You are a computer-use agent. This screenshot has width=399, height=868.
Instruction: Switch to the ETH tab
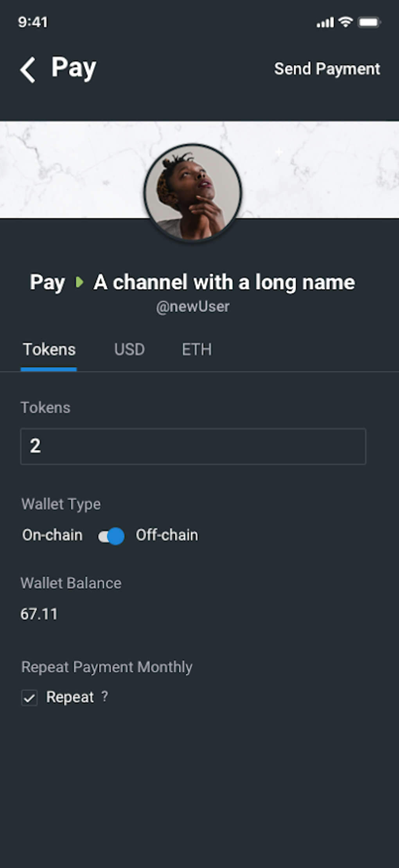coord(197,350)
